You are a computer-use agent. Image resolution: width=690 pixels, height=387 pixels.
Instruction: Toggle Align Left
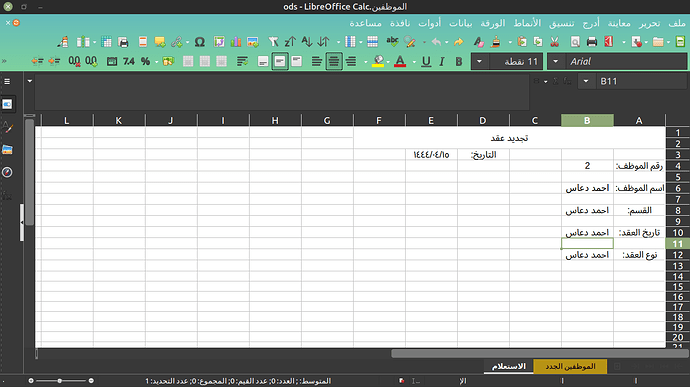[x=317, y=61]
